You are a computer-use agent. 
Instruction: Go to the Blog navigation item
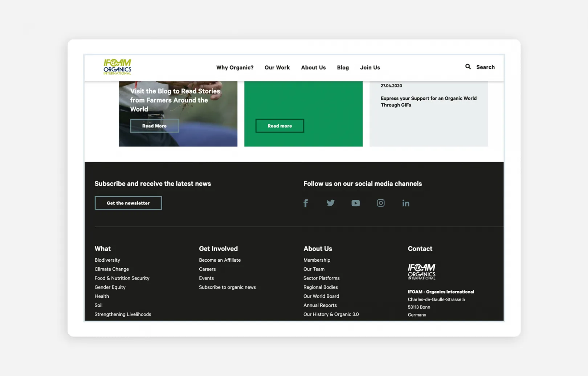(x=343, y=67)
